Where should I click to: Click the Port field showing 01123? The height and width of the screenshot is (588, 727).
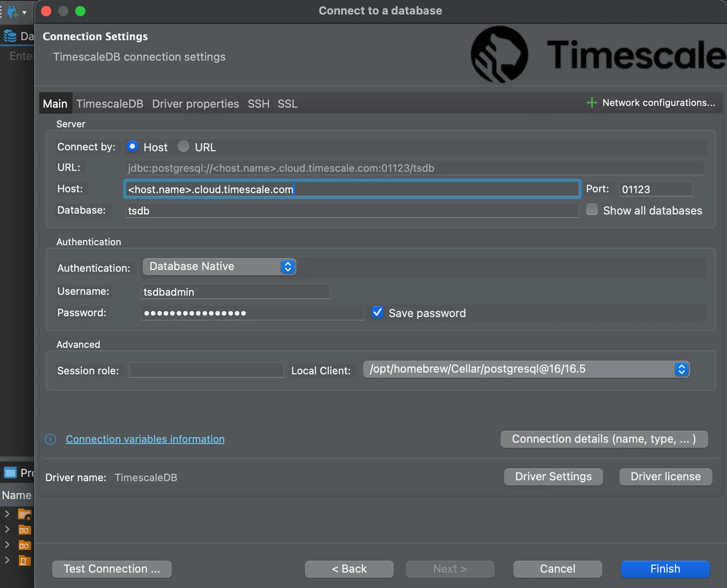656,189
